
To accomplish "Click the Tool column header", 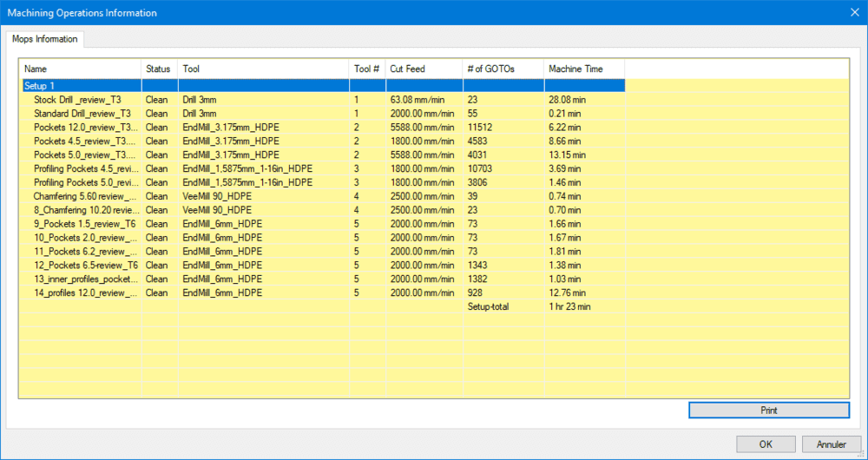I will (264, 69).
